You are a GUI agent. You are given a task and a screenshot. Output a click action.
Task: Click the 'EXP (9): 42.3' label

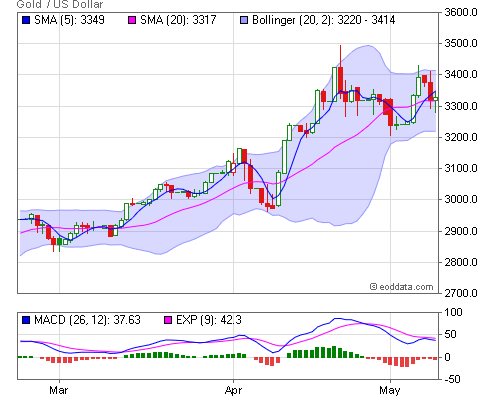tap(209, 320)
